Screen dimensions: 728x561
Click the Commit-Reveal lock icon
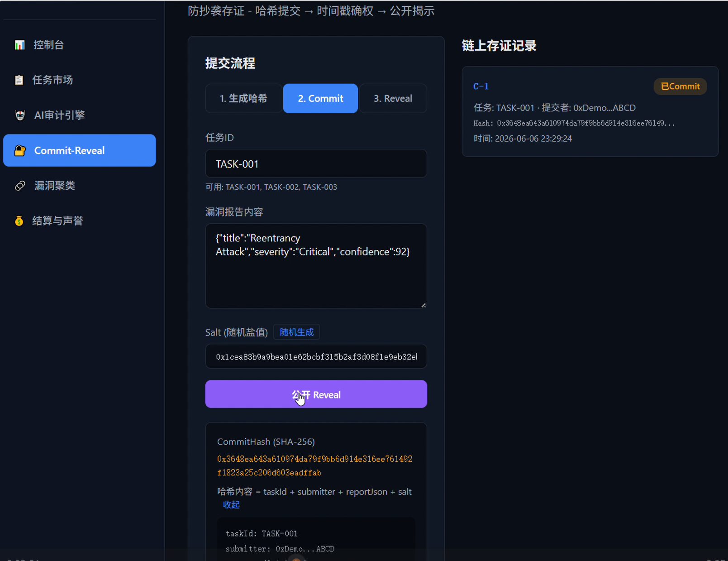[20, 150]
